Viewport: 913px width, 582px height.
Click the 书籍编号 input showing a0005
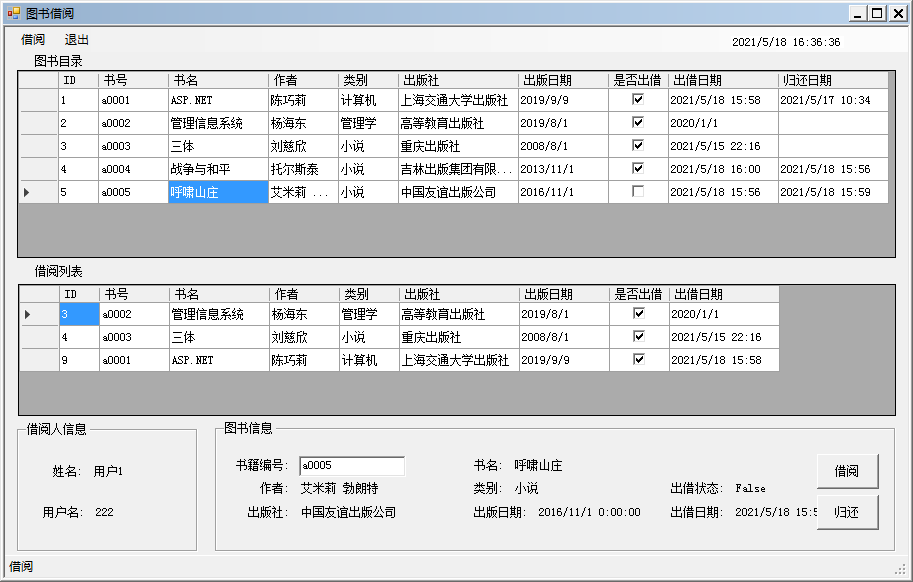pos(351,466)
